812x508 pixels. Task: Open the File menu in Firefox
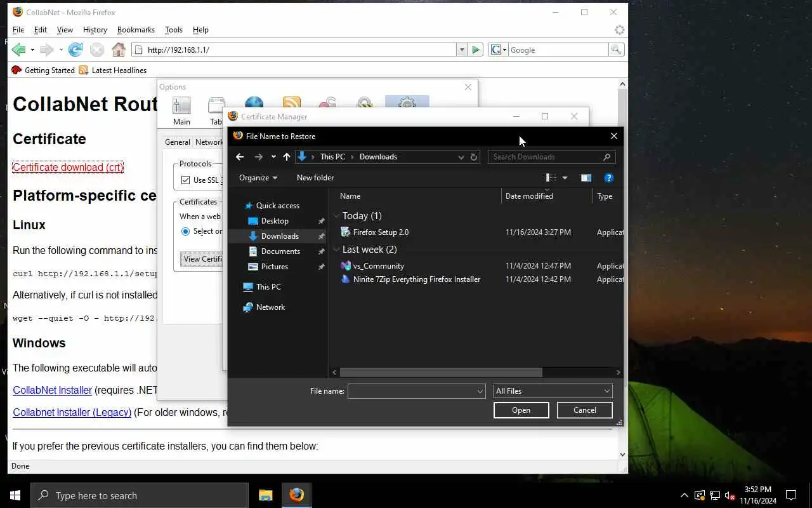(x=18, y=30)
